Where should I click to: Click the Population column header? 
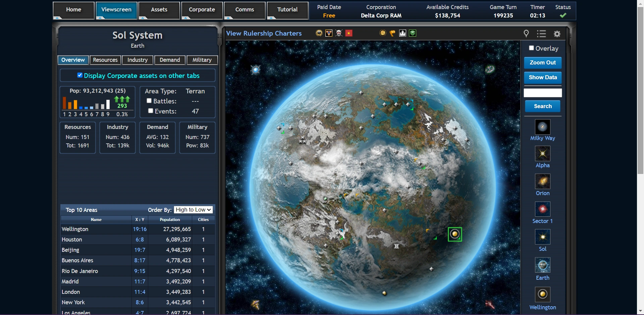[x=170, y=220]
